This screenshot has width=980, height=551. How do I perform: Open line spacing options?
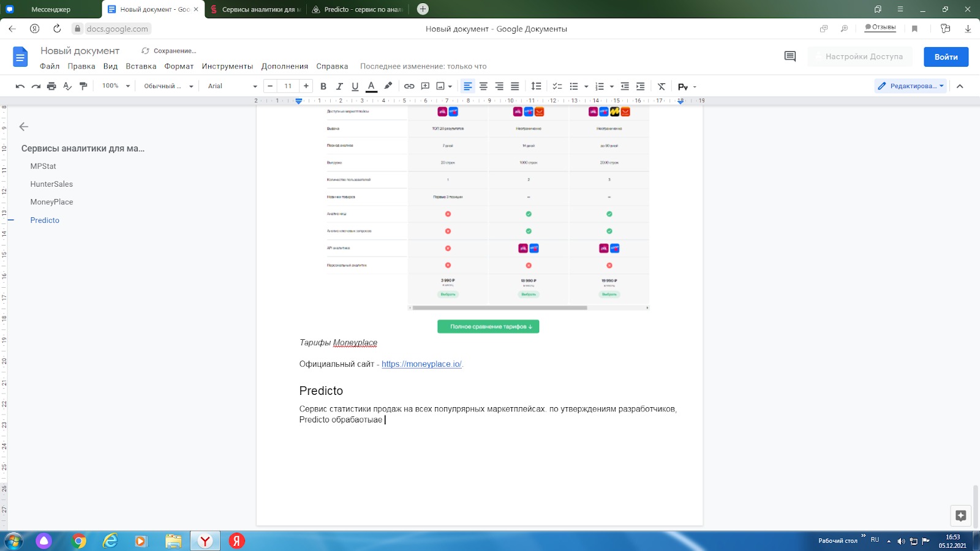click(x=536, y=86)
